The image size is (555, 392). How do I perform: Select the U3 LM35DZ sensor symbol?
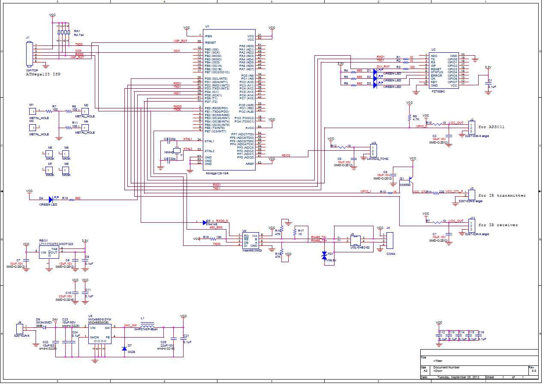373,150
